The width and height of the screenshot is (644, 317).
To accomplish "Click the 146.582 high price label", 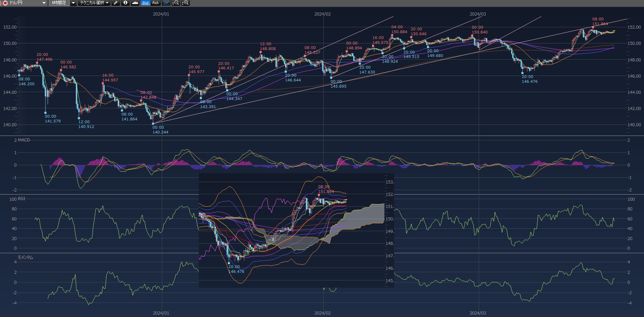I will (68, 67).
